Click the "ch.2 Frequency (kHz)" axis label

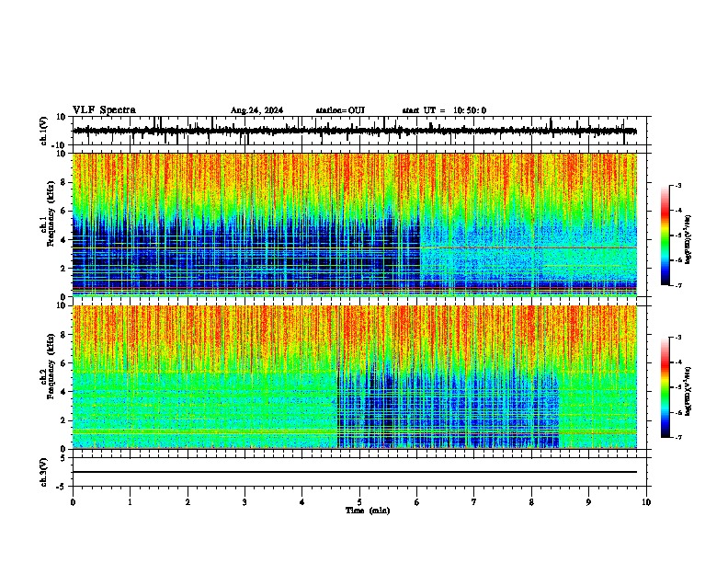50,365
